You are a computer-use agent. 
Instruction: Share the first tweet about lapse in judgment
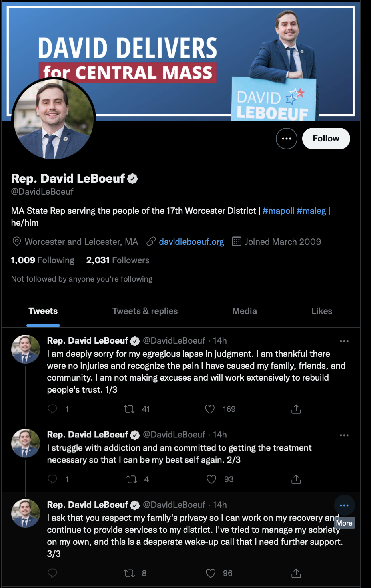click(x=296, y=409)
